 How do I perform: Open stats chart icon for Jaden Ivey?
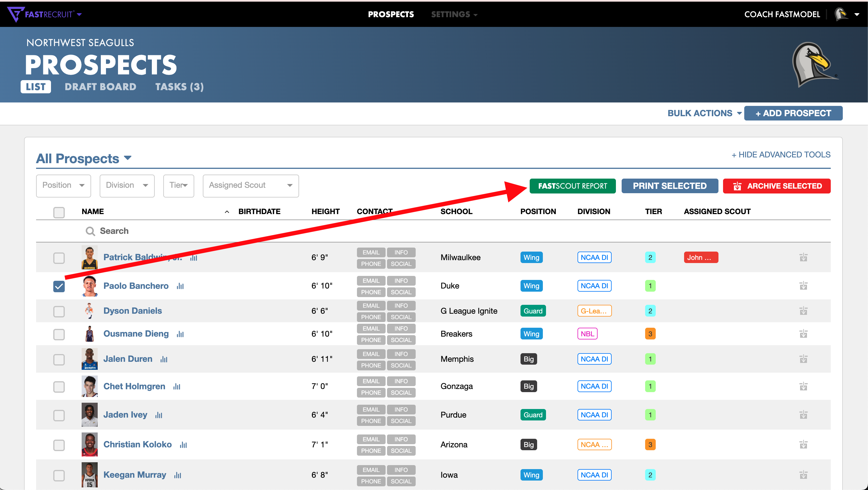[x=159, y=415]
